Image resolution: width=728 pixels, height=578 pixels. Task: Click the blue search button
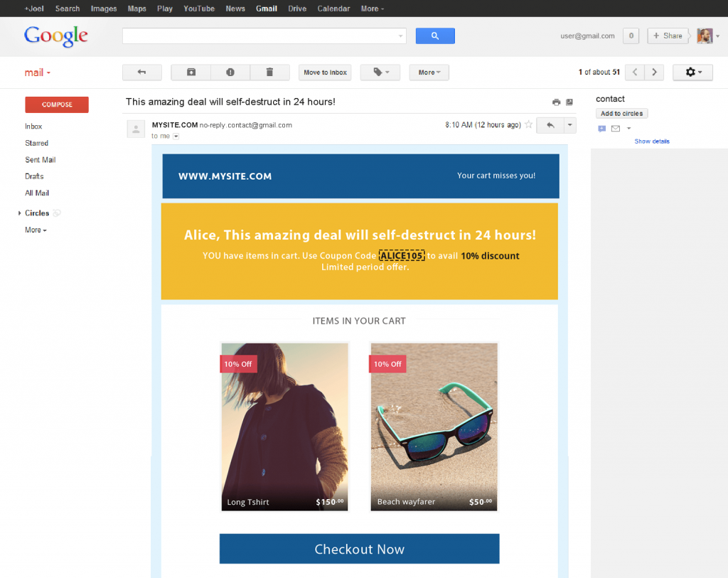click(x=434, y=36)
